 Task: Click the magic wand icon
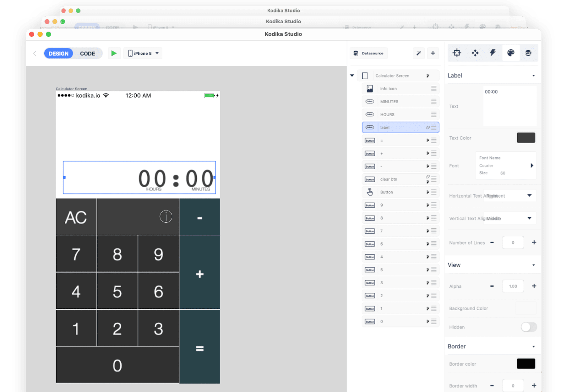click(419, 53)
